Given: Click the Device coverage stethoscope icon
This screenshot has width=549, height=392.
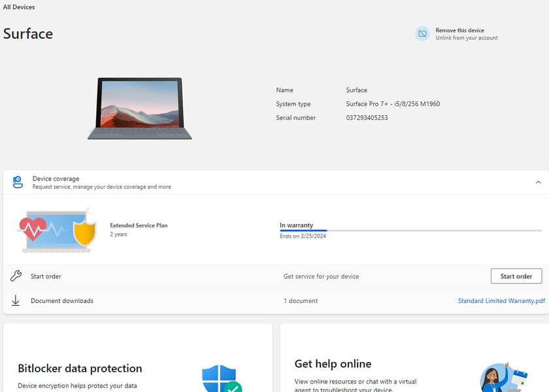Looking at the screenshot, I should coord(18,182).
